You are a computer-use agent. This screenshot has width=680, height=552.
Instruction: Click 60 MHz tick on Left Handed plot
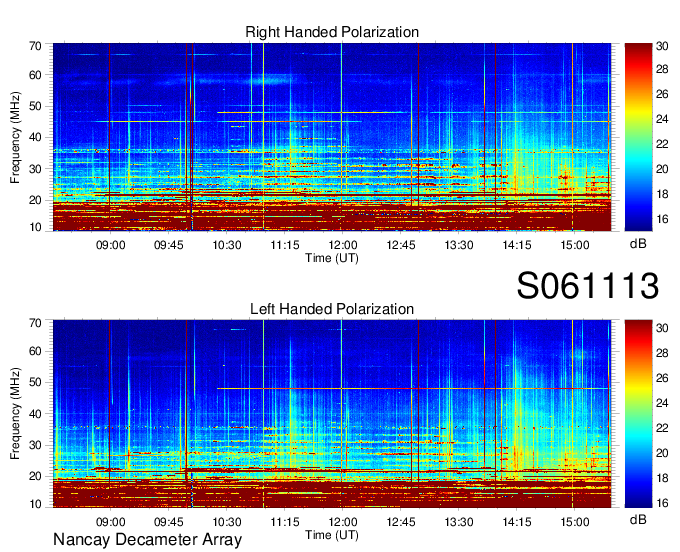[x=35, y=351]
